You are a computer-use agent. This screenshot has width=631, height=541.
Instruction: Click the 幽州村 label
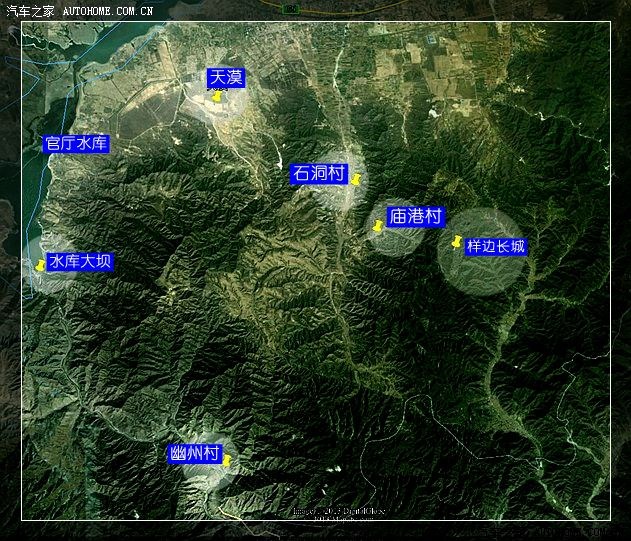[x=195, y=453]
